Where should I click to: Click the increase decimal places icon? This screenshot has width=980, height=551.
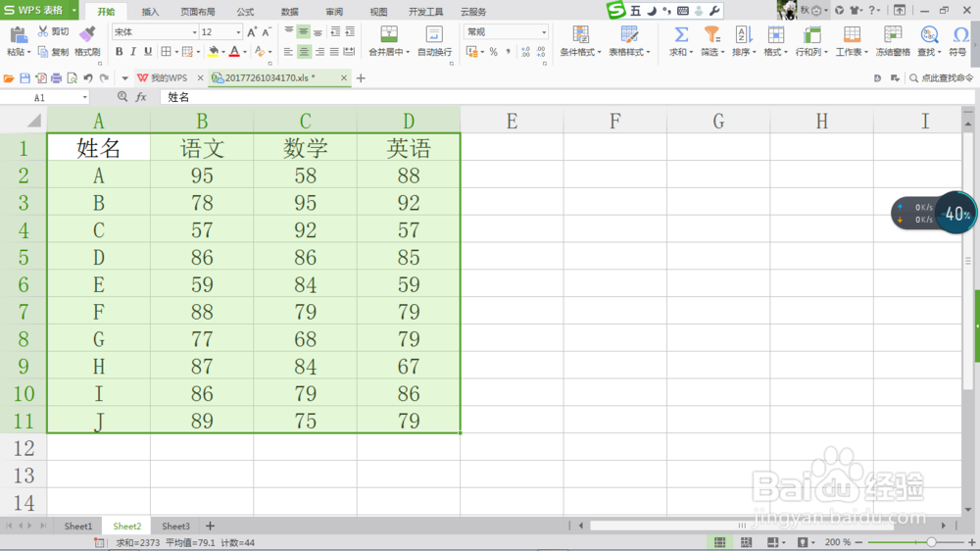525,52
